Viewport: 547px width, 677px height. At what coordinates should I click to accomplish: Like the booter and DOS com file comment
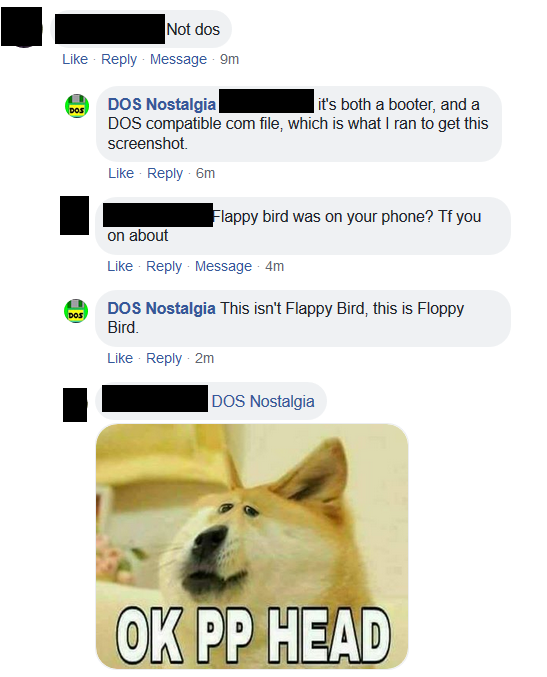(121, 173)
